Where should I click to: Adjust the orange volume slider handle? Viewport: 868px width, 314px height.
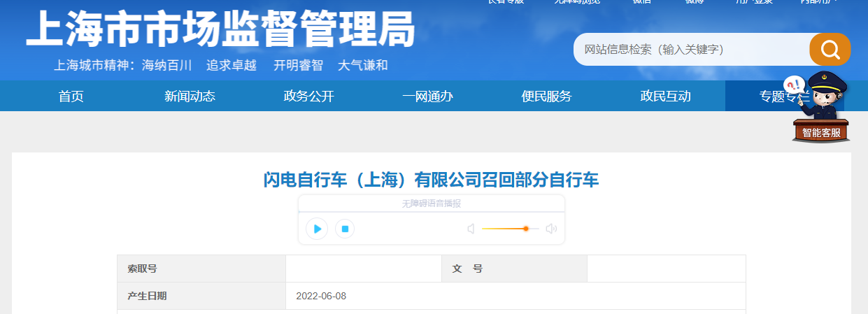coord(526,229)
